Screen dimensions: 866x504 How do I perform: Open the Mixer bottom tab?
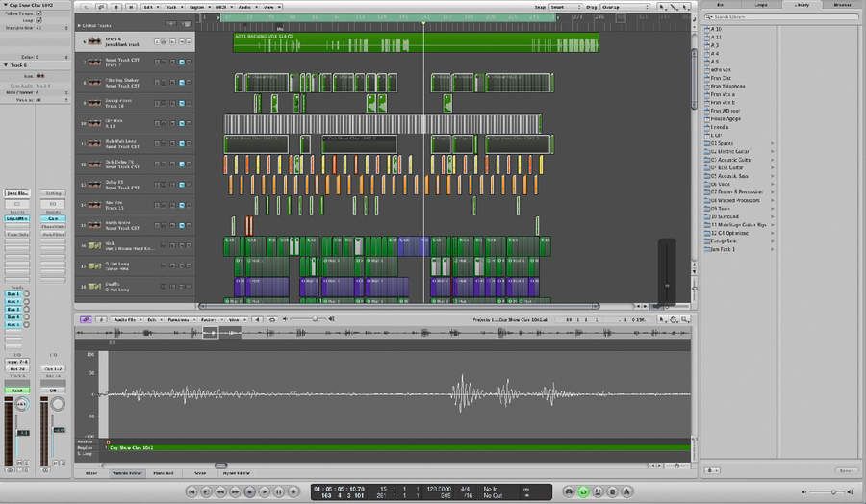[91, 473]
